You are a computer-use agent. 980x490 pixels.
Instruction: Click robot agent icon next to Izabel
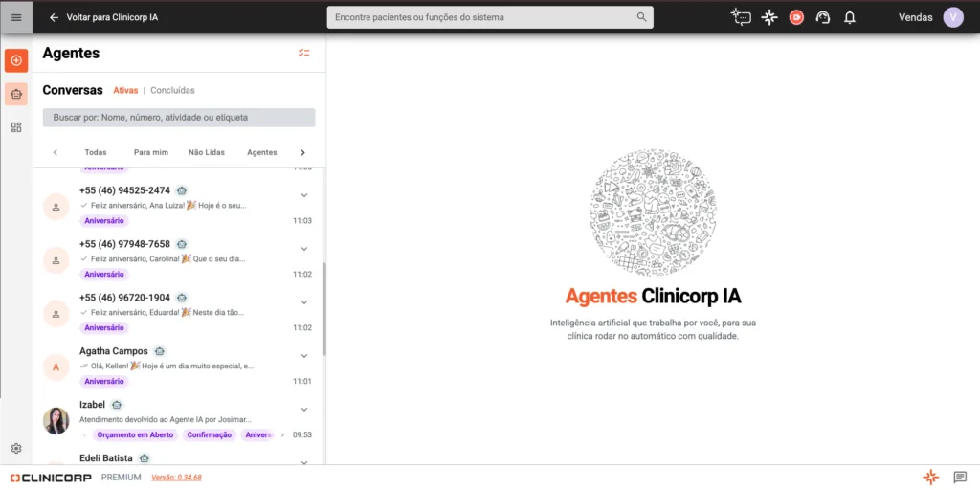(117, 405)
